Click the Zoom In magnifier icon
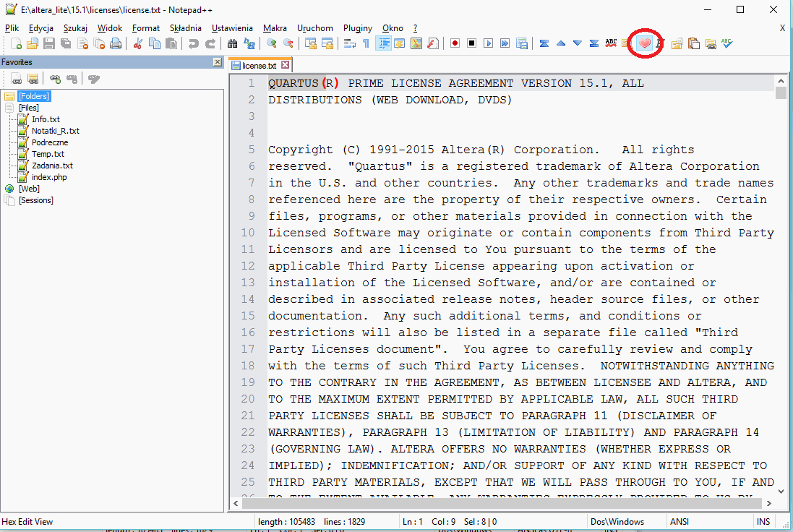This screenshot has width=793, height=532. (x=272, y=43)
